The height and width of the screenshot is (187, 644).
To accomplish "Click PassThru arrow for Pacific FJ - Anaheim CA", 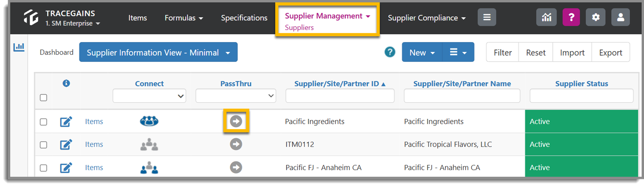I will 236,167.
